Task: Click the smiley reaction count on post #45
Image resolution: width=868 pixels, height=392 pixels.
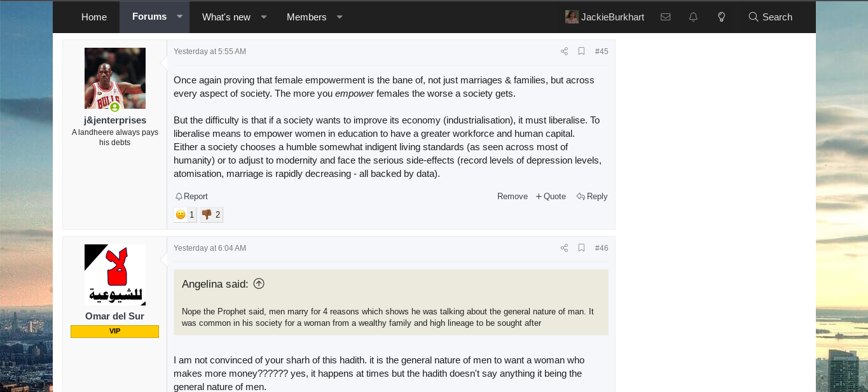Action: point(185,214)
